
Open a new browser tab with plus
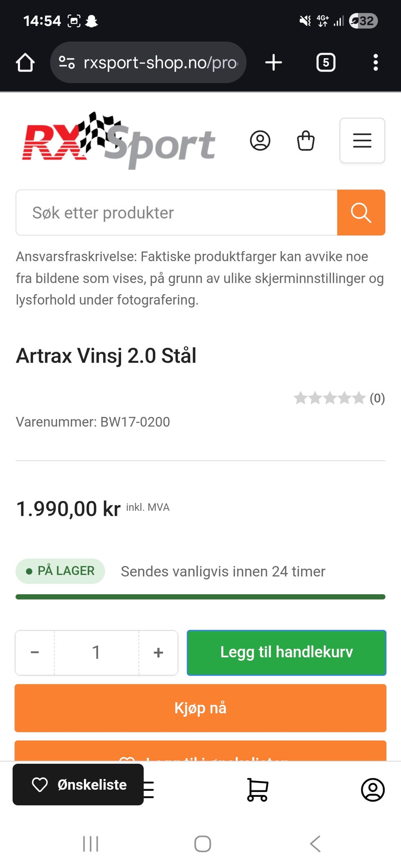click(x=274, y=63)
